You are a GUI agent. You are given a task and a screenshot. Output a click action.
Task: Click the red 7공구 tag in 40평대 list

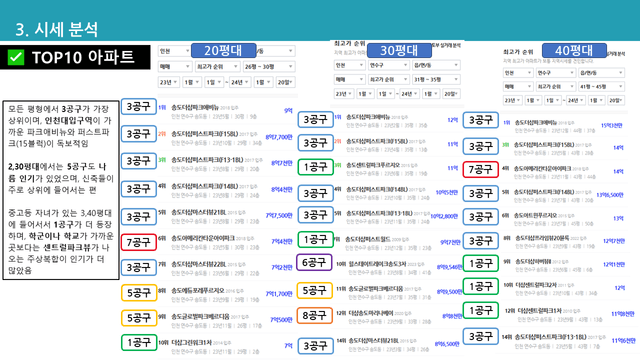pos(481,169)
